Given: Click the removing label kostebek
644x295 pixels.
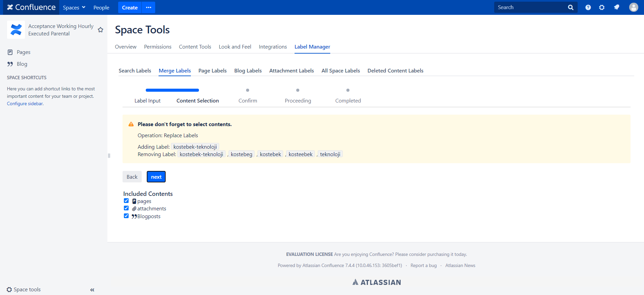Looking at the screenshot, I should (x=270, y=154).
